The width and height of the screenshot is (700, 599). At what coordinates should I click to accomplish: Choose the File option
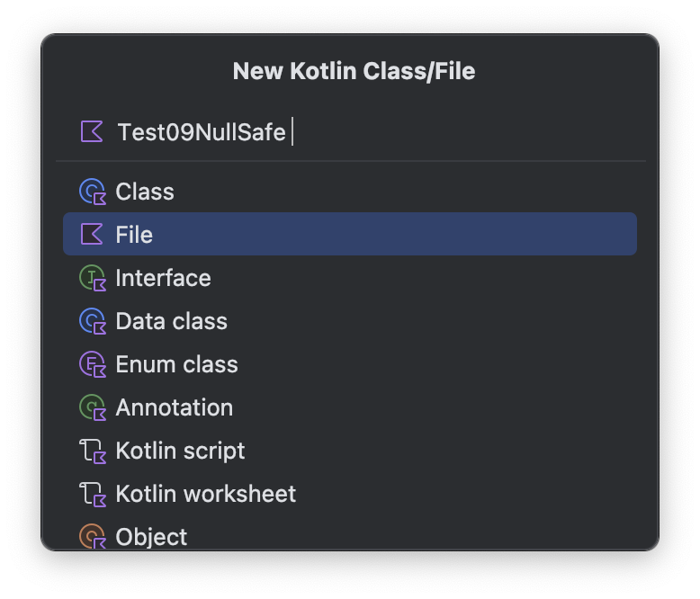tap(134, 235)
